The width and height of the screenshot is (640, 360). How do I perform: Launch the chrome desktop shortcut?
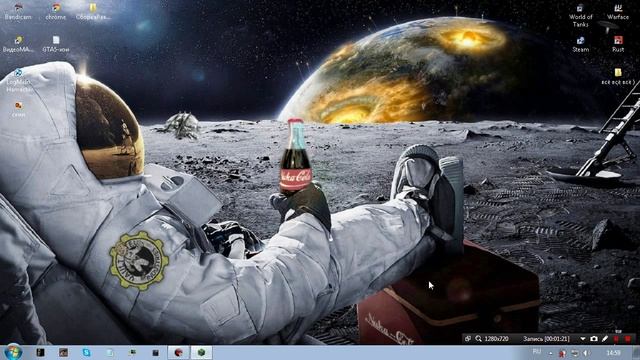pyautogui.click(x=56, y=11)
